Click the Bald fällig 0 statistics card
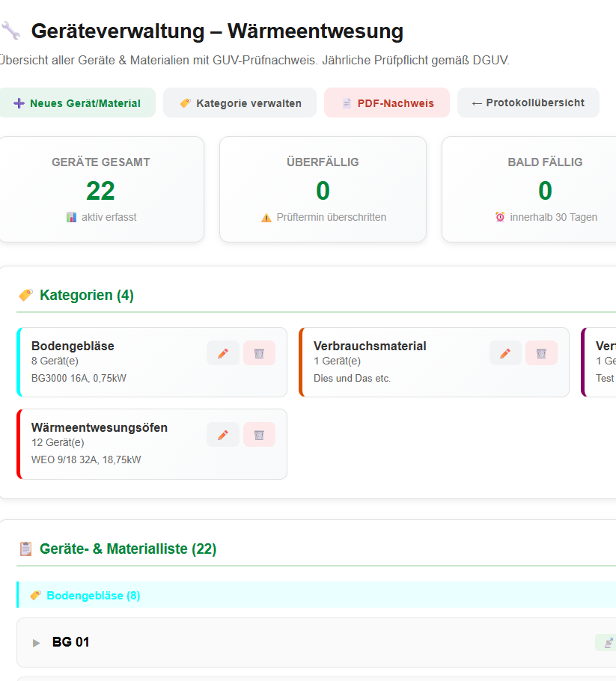The height and width of the screenshot is (681, 616). click(529, 189)
